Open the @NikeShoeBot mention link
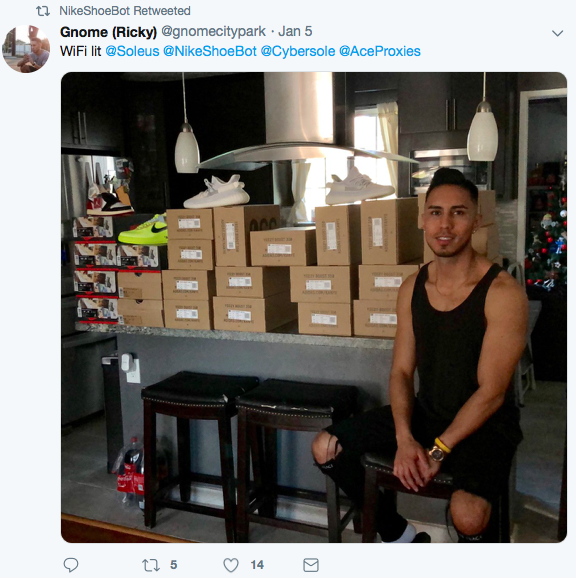This screenshot has height=578, width=576. [x=209, y=51]
